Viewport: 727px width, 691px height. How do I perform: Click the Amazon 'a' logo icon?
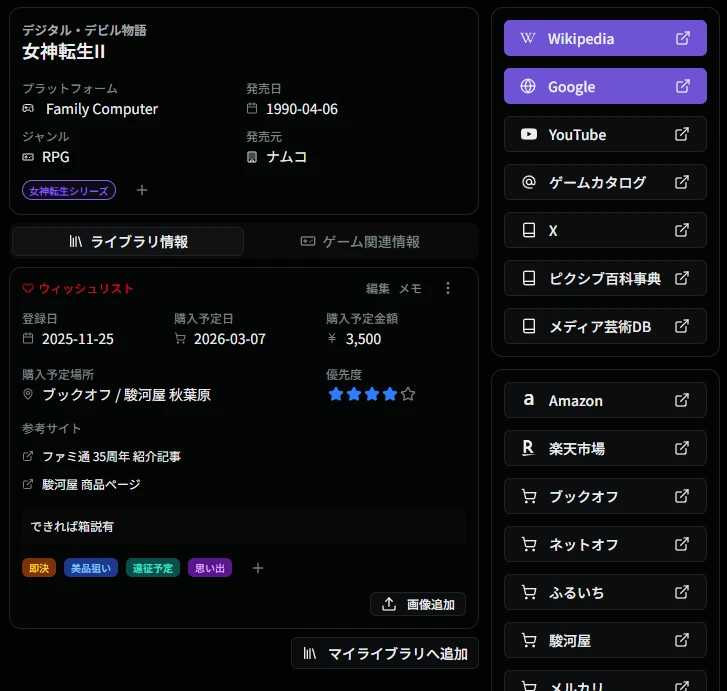tap(529, 400)
